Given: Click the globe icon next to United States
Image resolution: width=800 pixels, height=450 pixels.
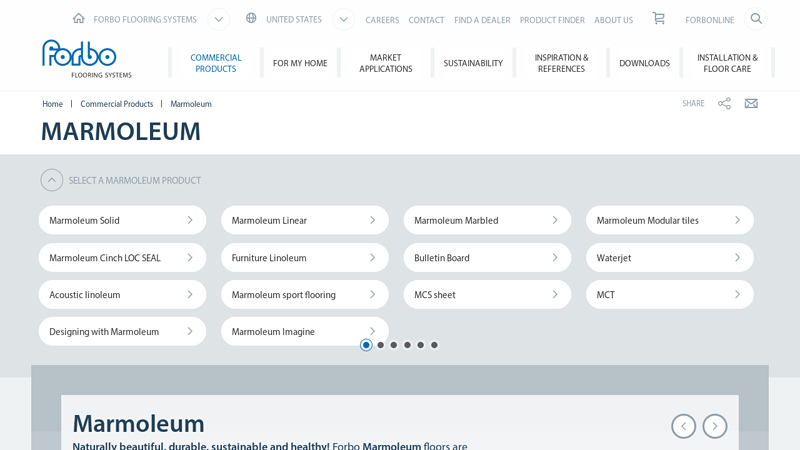Looking at the screenshot, I should coord(251,18).
